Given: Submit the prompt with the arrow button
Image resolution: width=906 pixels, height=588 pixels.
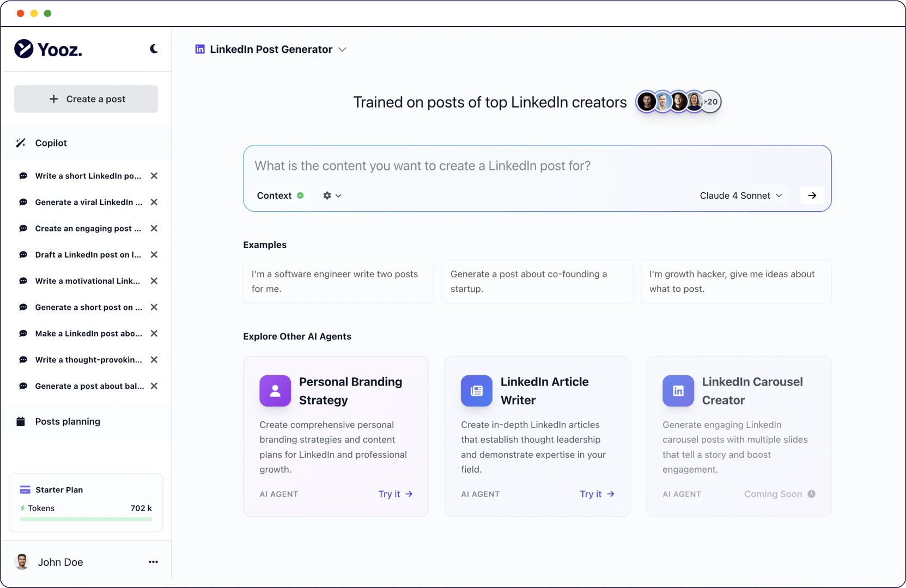Looking at the screenshot, I should click(812, 195).
